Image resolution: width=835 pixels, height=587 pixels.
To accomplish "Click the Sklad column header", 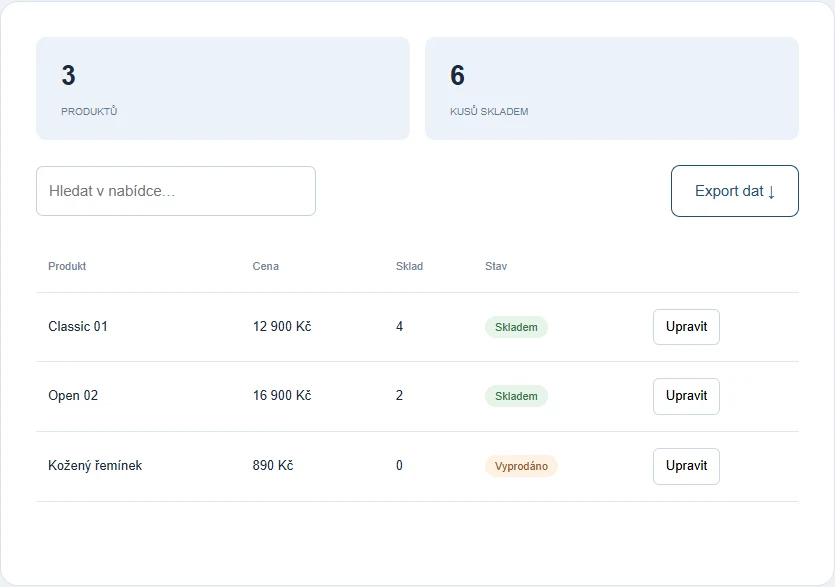I will click(x=409, y=266).
